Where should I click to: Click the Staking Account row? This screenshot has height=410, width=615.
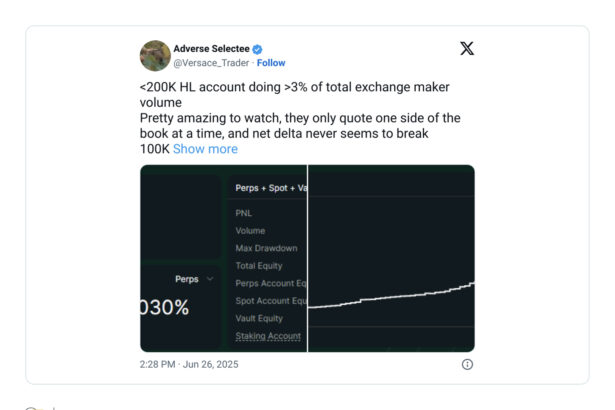267,336
